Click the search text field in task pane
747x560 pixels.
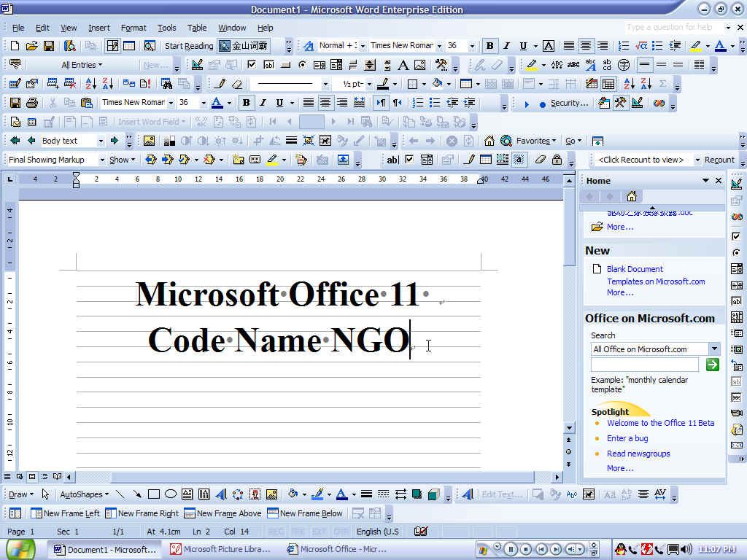coord(644,365)
